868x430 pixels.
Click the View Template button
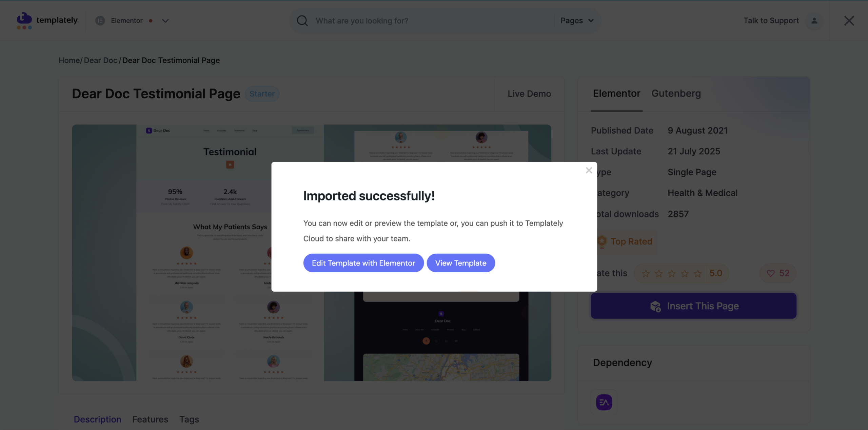coord(460,263)
